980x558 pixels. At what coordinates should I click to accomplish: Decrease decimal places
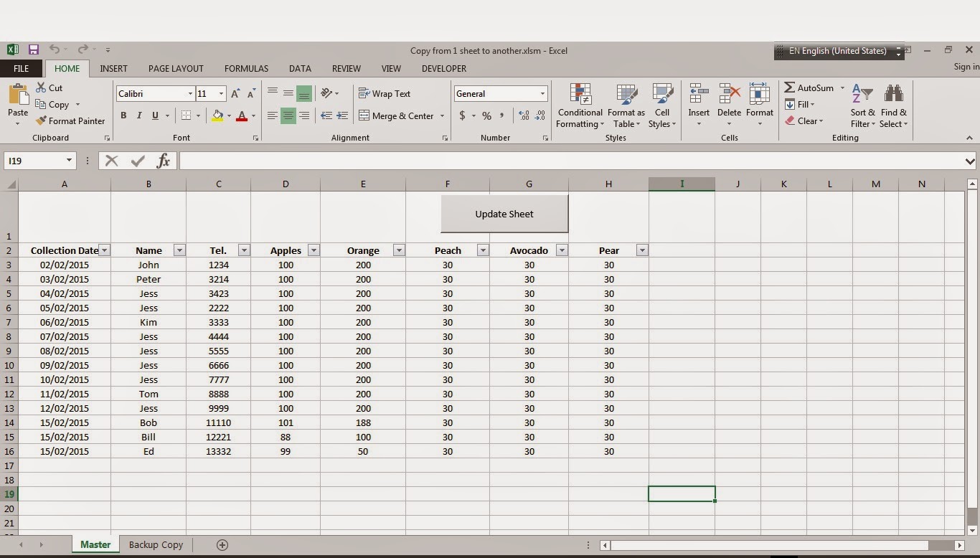point(540,115)
